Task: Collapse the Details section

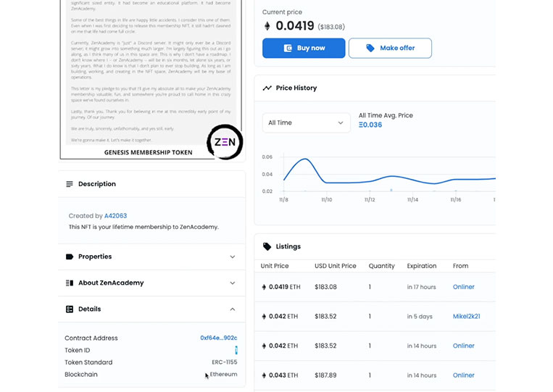Action: (x=151, y=309)
